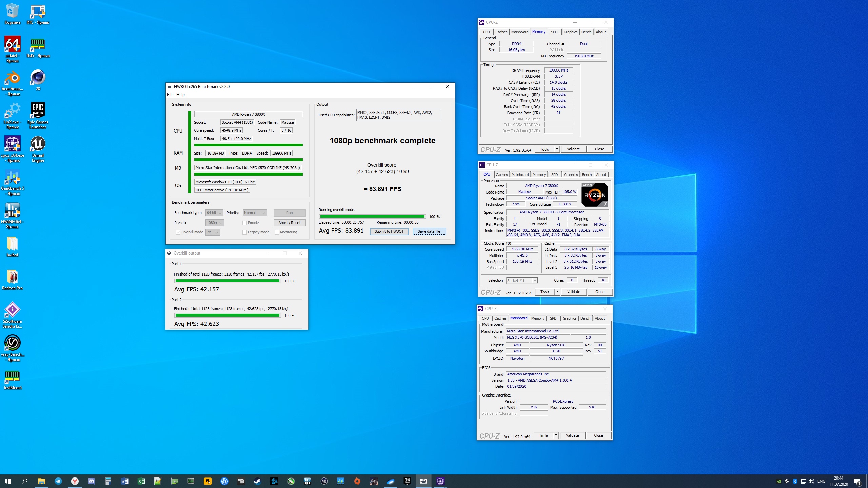Click Tools button in bottom CPU-Z window
868x488 pixels.
(543, 435)
